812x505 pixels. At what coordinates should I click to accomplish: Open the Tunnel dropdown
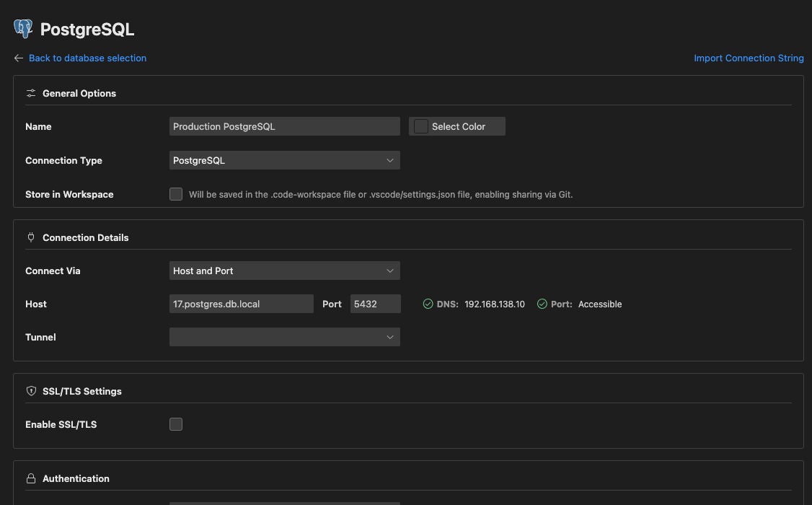coord(284,337)
